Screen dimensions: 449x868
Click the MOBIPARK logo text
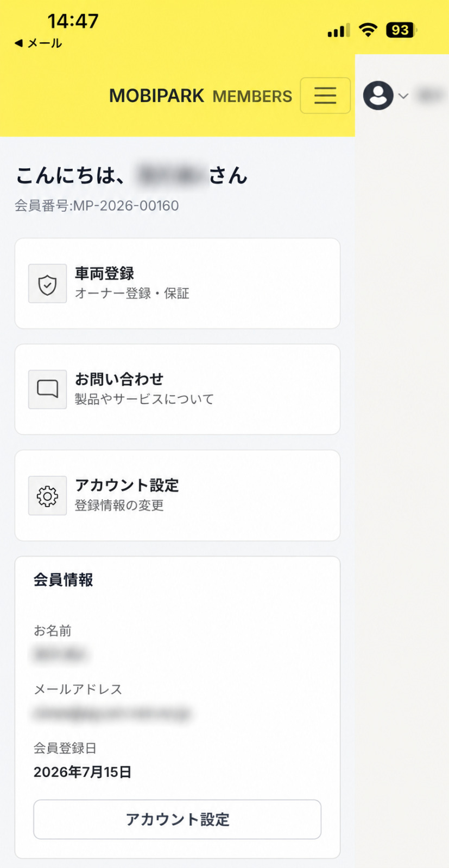tap(156, 96)
